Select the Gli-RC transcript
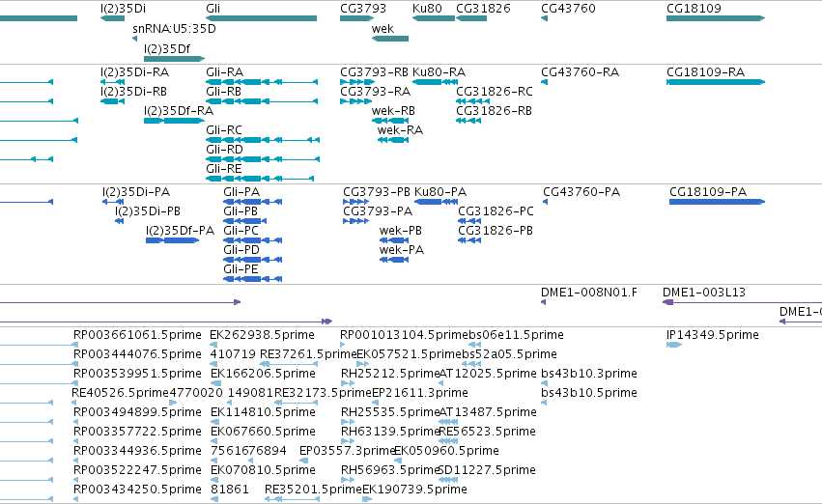Screen dimensions: 822x504 pos(224,130)
